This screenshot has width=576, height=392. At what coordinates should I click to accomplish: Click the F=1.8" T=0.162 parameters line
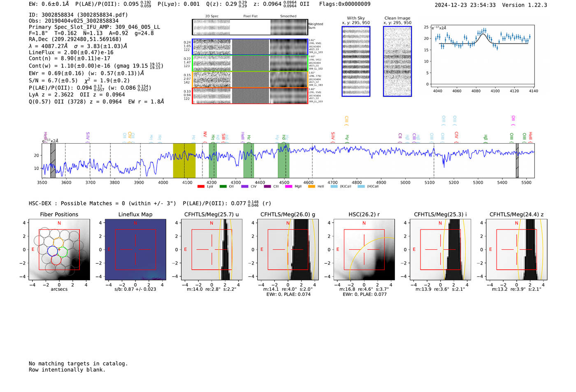[x=91, y=33]
